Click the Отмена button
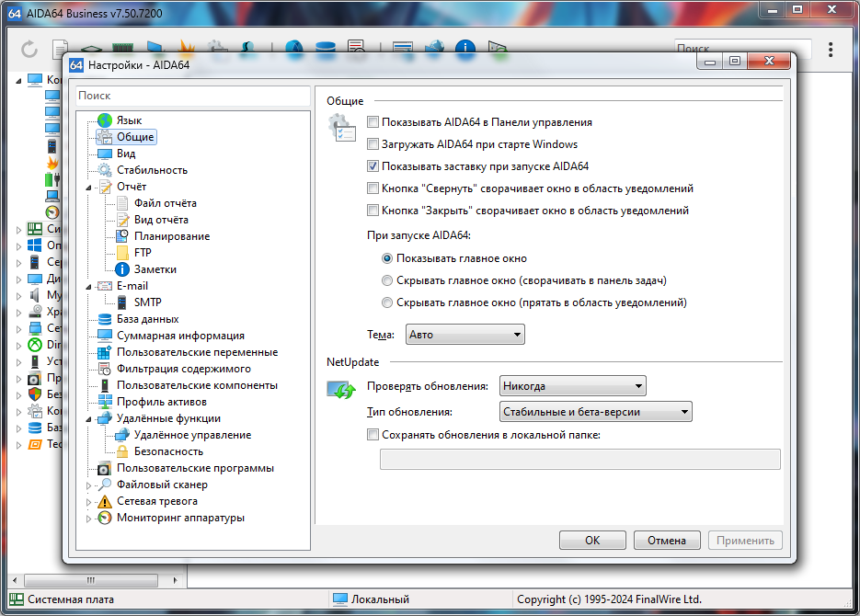 tap(667, 541)
